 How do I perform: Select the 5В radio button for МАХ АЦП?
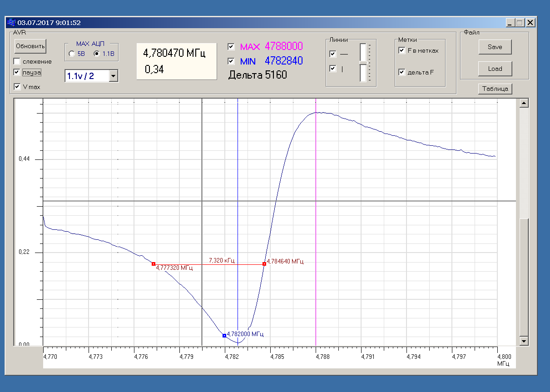[x=72, y=54]
